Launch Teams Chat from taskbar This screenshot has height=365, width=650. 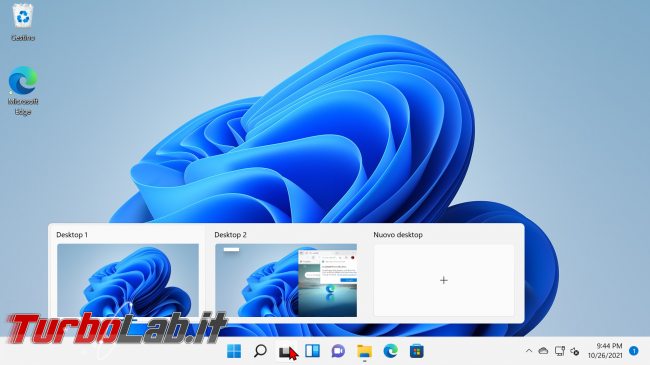point(338,351)
